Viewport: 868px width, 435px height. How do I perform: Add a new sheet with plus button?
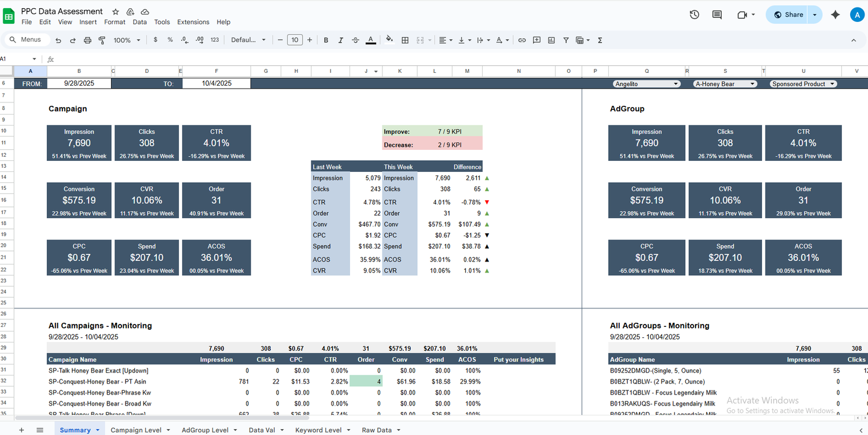[21, 430]
